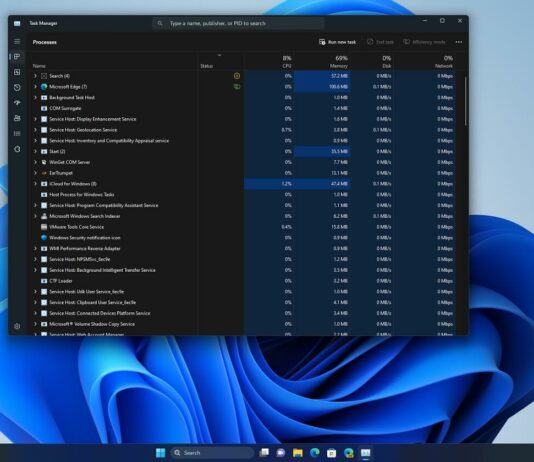Click the efficiency mode leaf icon on Edge row
This screenshot has width=534, height=462.
coord(237,87)
